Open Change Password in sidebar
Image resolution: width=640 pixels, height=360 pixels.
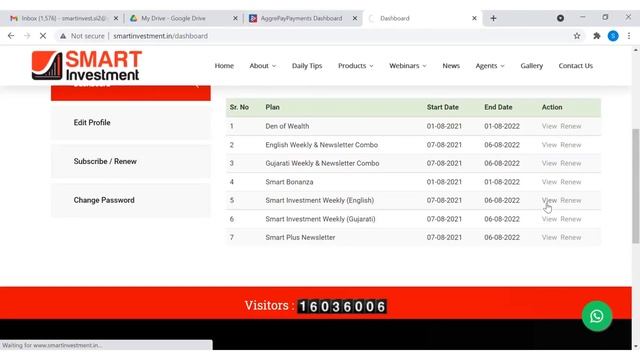131,200
